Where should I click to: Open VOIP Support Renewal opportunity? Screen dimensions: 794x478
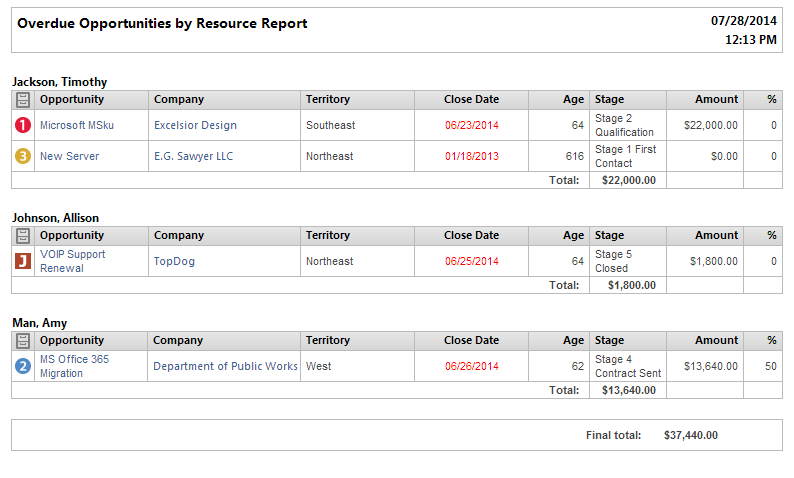tap(72, 261)
